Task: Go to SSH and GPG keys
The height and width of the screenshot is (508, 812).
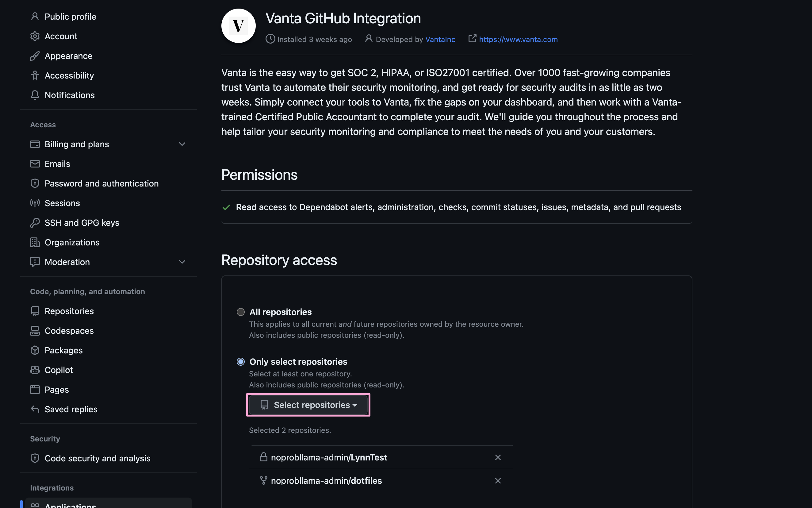Action: [x=82, y=223]
